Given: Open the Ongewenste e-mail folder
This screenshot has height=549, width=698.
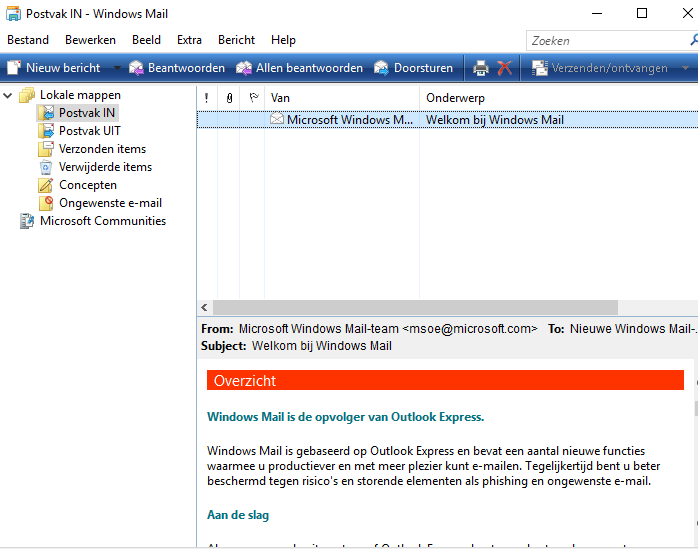Looking at the screenshot, I should 109,203.
